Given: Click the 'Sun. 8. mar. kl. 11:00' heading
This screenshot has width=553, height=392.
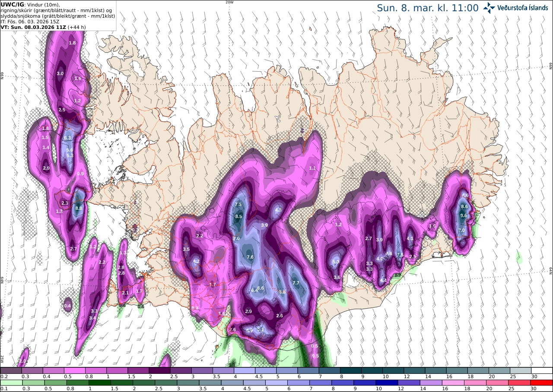Looking at the screenshot, I should tap(428, 8).
